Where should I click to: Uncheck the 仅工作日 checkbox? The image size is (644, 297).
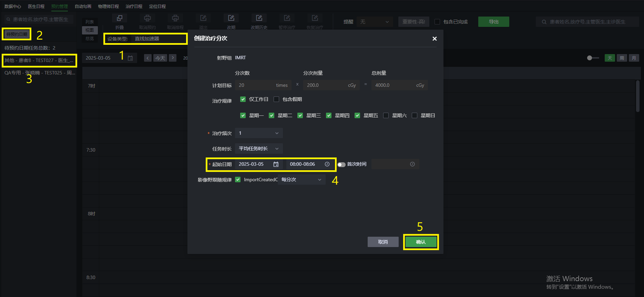243,99
